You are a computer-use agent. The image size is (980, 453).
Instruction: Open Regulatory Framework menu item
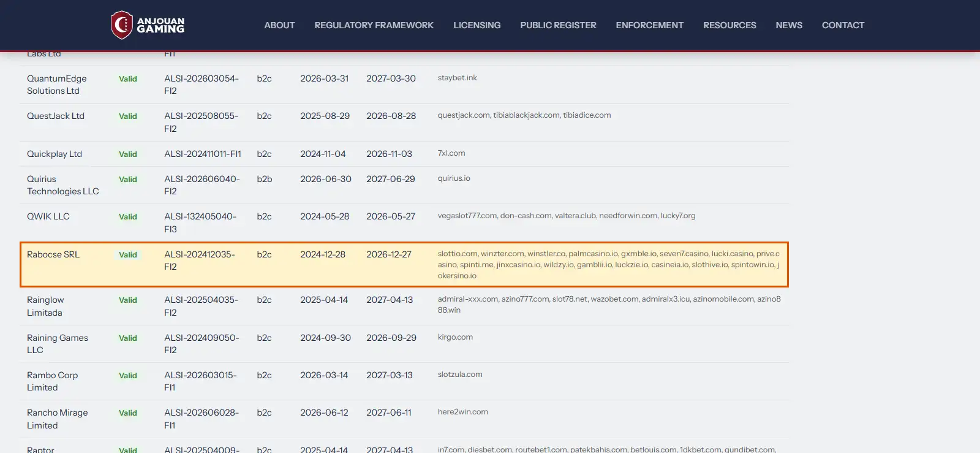pos(374,25)
